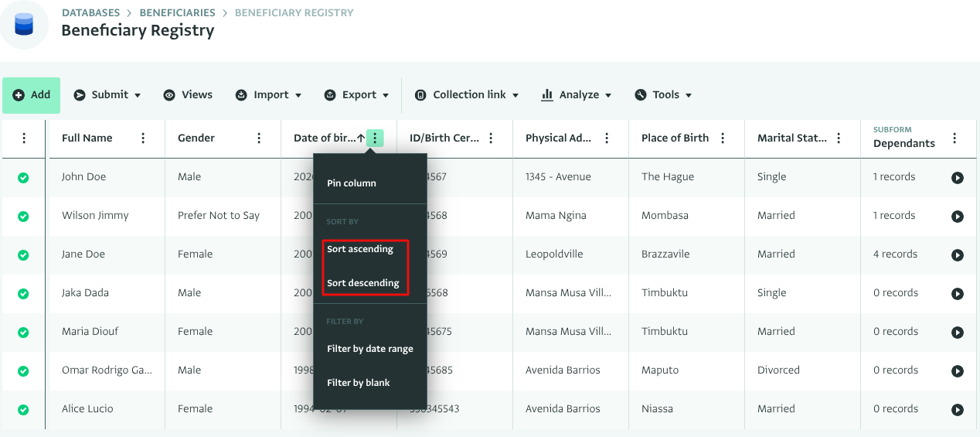Open the Analyze dropdown menu
The width and height of the screenshot is (980, 437).
coord(577,95)
